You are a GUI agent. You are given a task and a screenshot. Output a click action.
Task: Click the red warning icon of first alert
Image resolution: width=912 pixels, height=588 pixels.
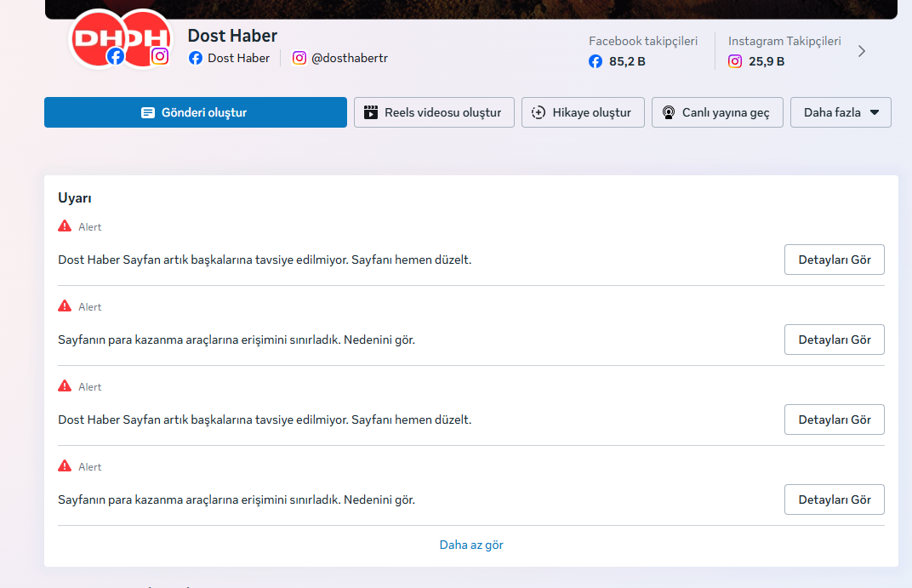[65, 225]
